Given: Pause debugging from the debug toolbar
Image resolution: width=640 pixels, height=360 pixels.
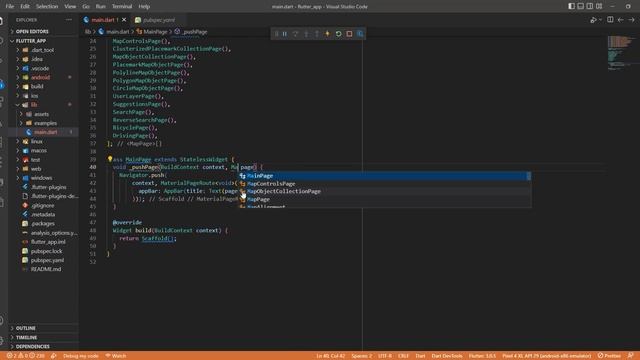Looking at the screenshot, I should point(285,34).
